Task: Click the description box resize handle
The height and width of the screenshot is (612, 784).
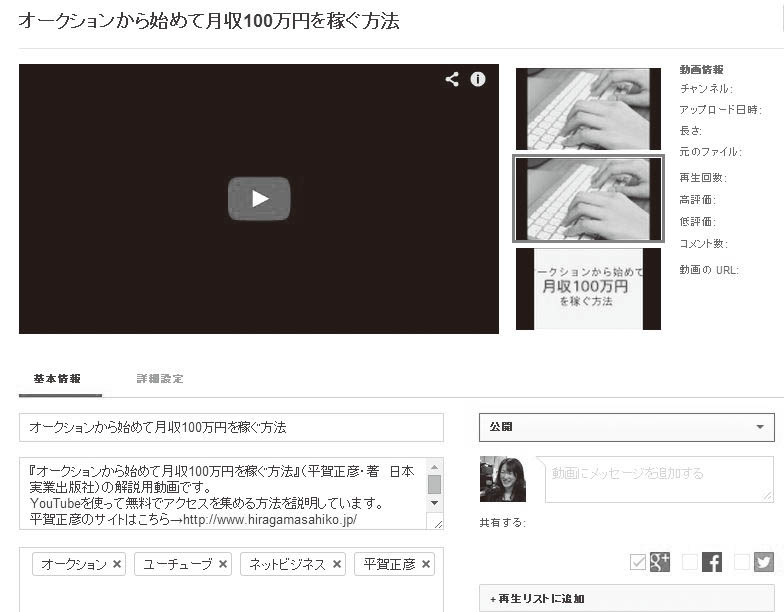Action: point(438,524)
